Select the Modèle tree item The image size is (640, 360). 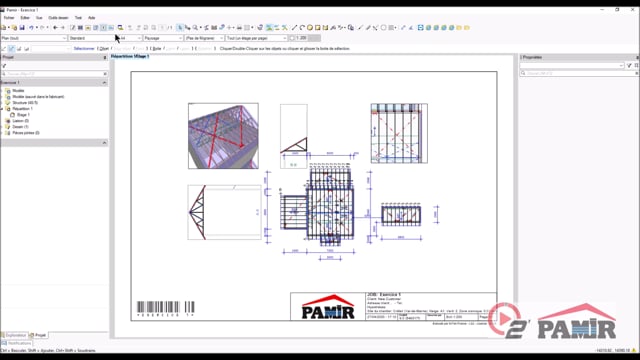pyautogui.click(x=18, y=91)
